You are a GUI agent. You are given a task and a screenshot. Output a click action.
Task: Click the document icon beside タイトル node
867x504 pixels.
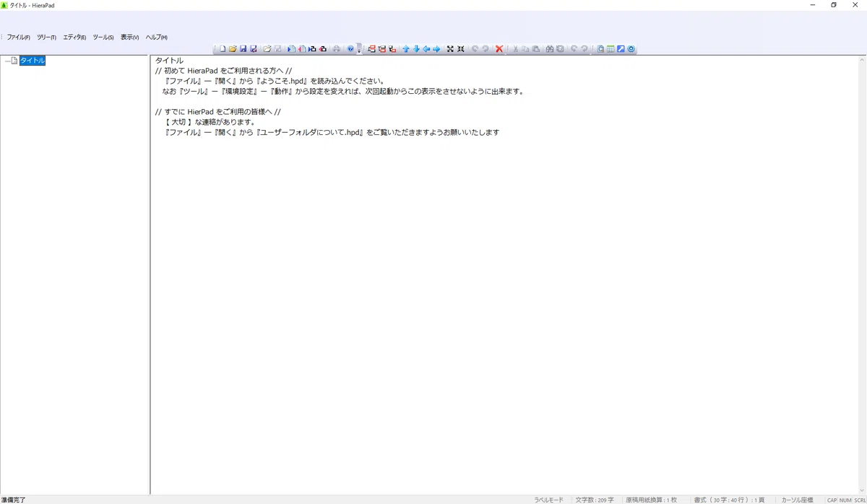[14, 61]
